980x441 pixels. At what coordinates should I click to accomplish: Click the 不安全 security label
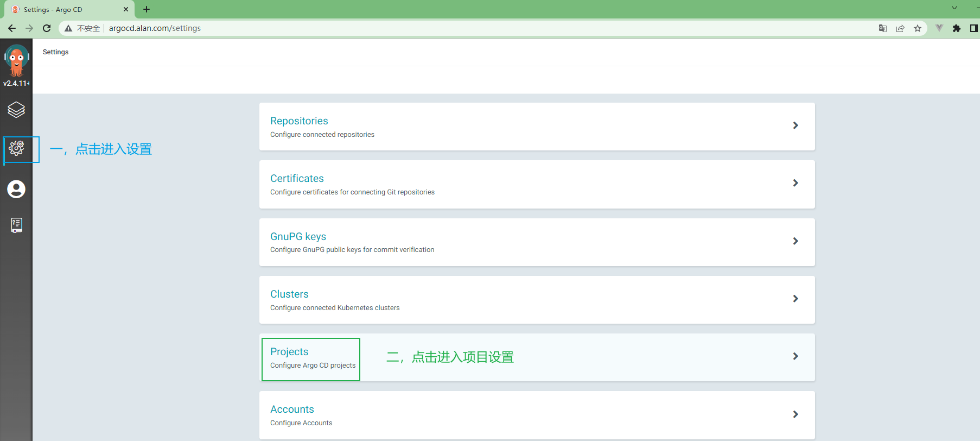point(88,28)
